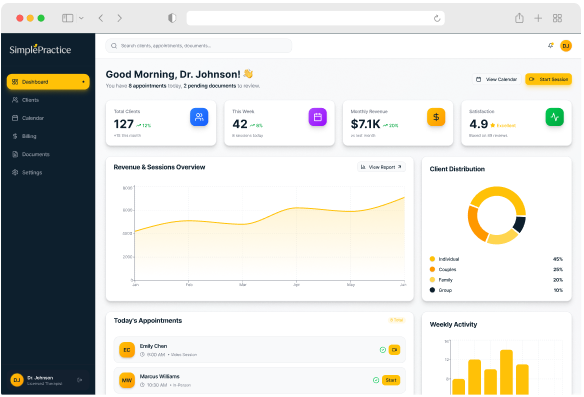The image size is (584, 397).
Task: Click the search clients input field
Action: (199, 46)
